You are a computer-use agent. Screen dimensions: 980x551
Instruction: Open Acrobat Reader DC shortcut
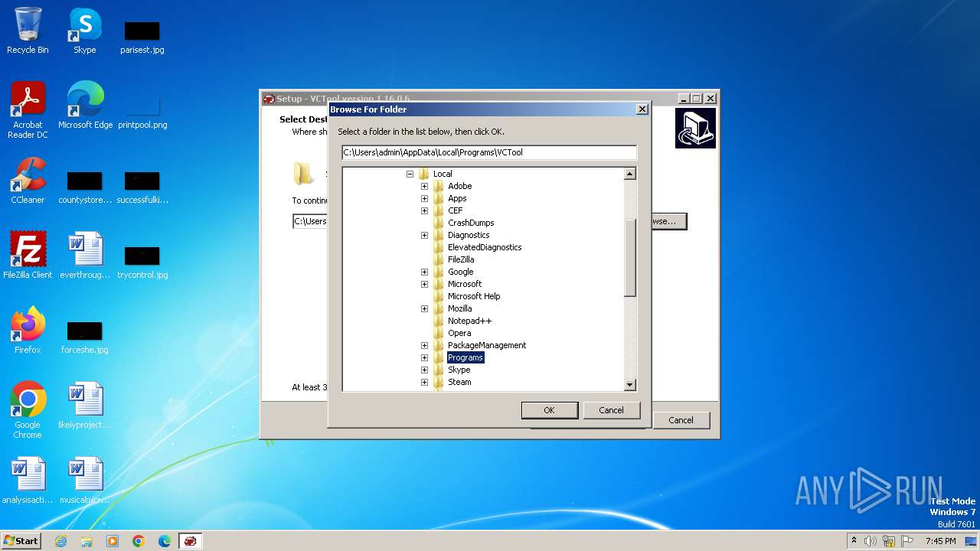(28, 110)
